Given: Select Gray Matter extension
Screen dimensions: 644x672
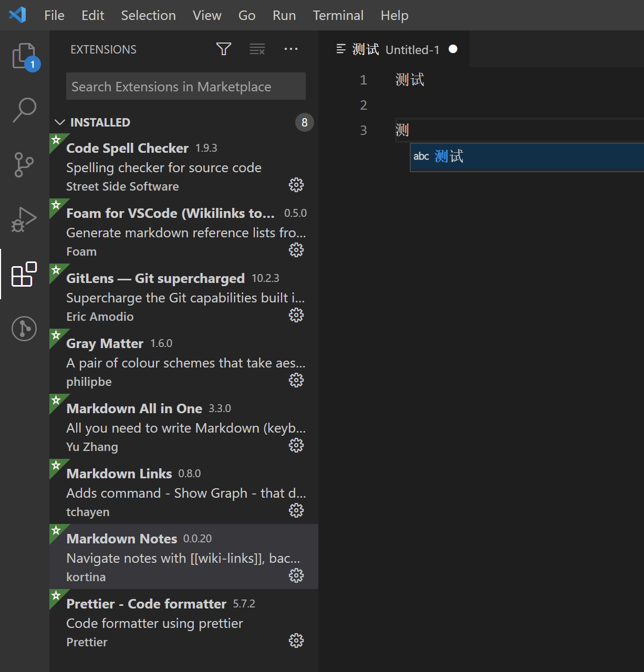Looking at the screenshot, I should tap(184, 361).
